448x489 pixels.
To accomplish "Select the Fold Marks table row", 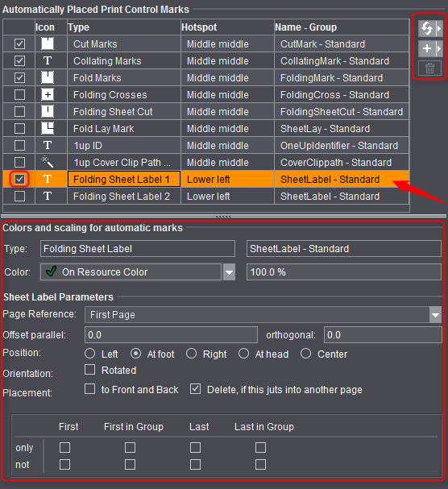I will (x=206, y=77).
